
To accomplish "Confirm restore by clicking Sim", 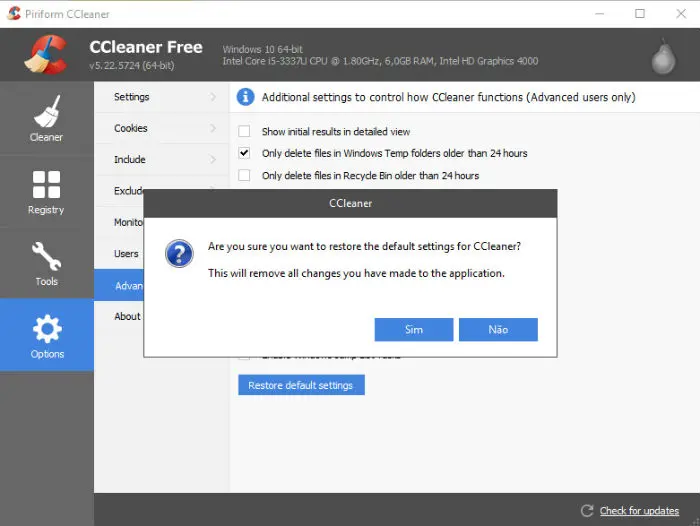I will click(414, 330).
